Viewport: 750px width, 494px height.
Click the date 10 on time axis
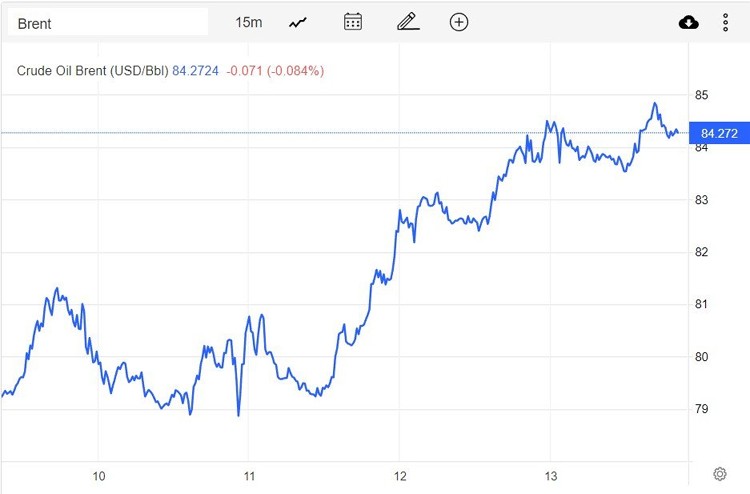pyautogui.click(x=98, y=474)
